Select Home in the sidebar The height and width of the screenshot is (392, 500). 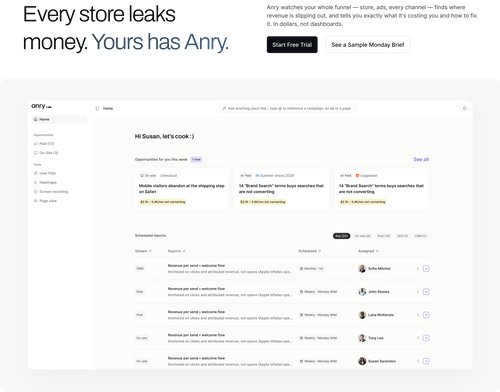pos(59,119)
